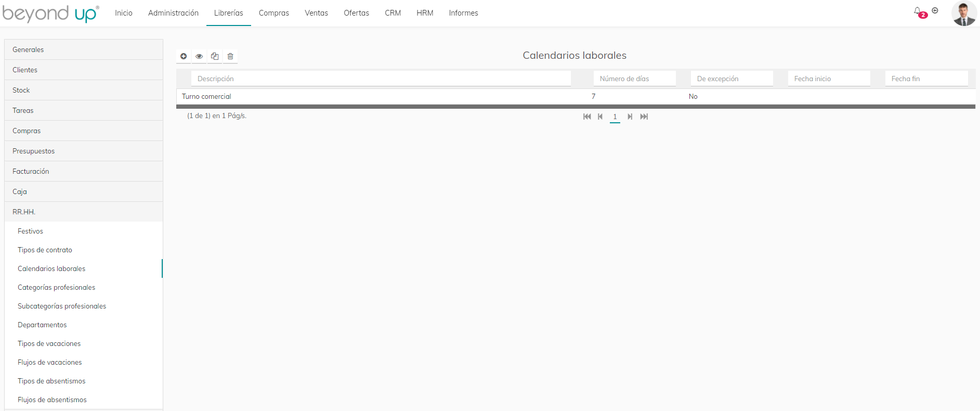Screen dimensions: 980x411
Task: Expand the Stock sidebar section
Action: [84, 90]
